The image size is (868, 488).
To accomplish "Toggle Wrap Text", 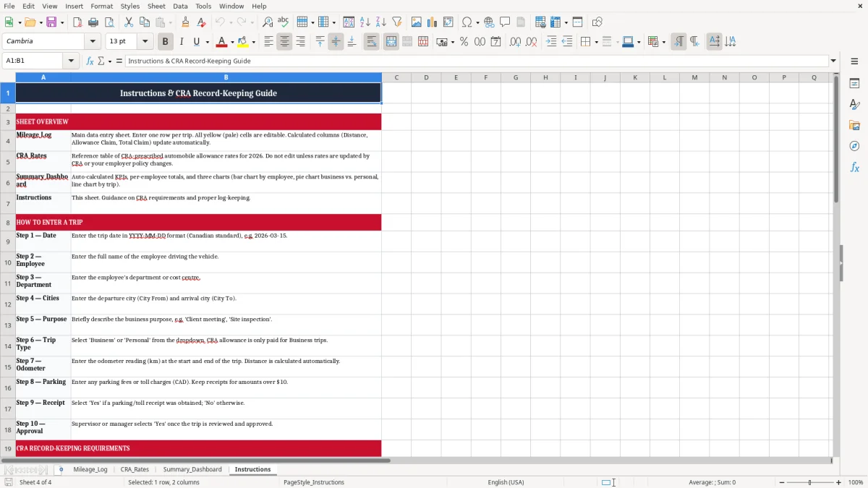I will (x=371, y=42).
